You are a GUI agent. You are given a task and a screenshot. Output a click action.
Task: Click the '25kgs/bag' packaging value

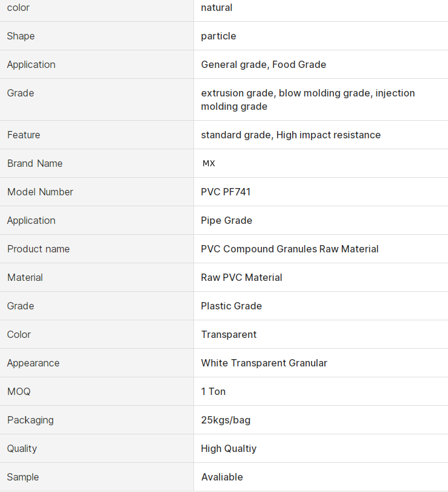click(x=226, y=420)
